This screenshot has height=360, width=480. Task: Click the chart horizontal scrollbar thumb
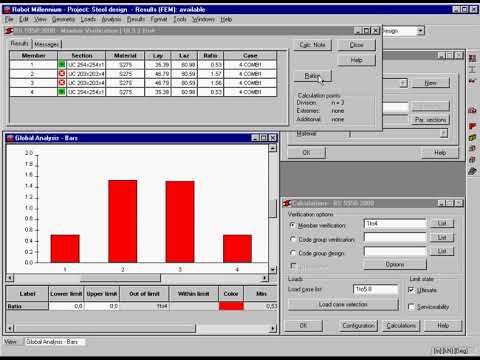tap(120, 278)
